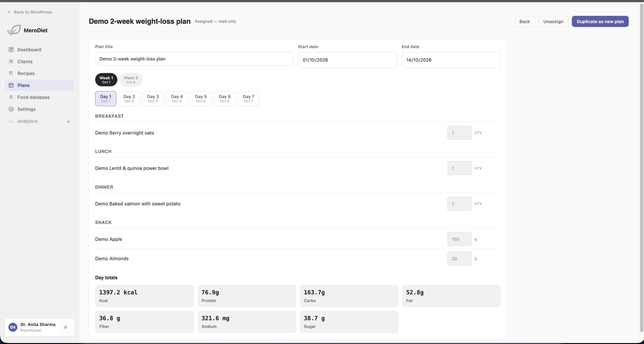
Task: Click the MeroDiet leaf logo
Action: (x=14, y=30)
